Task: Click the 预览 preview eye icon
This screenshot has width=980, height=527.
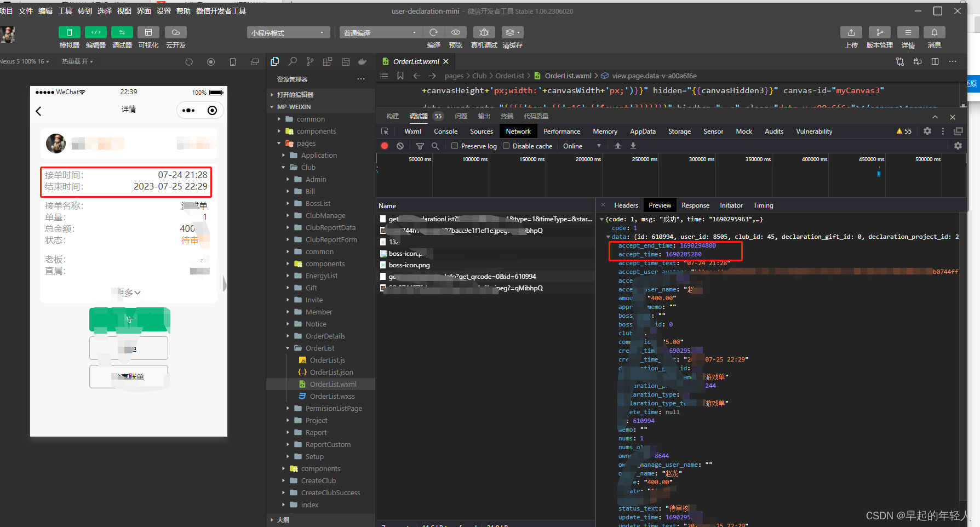Action: click(x=456, y=32)
